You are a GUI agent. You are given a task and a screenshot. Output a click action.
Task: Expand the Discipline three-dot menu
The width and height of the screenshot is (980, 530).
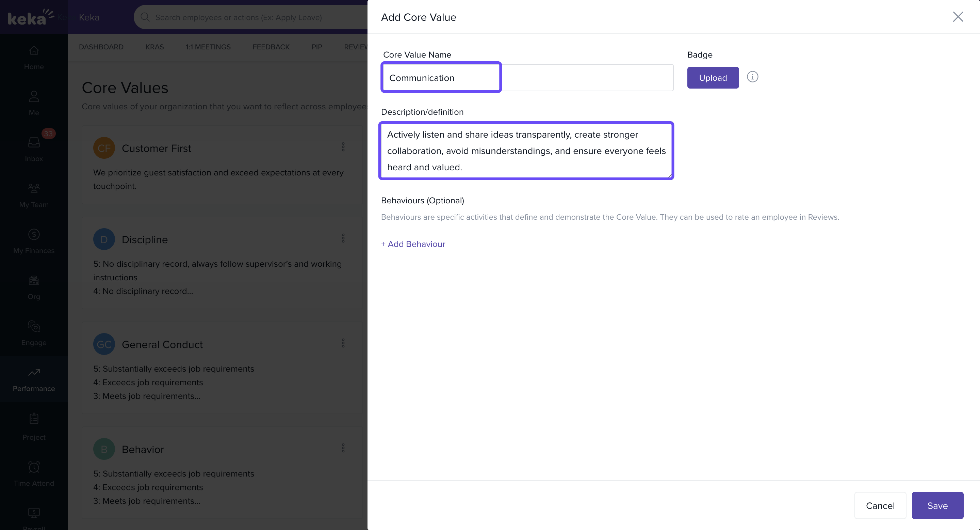tap(343, 238)
